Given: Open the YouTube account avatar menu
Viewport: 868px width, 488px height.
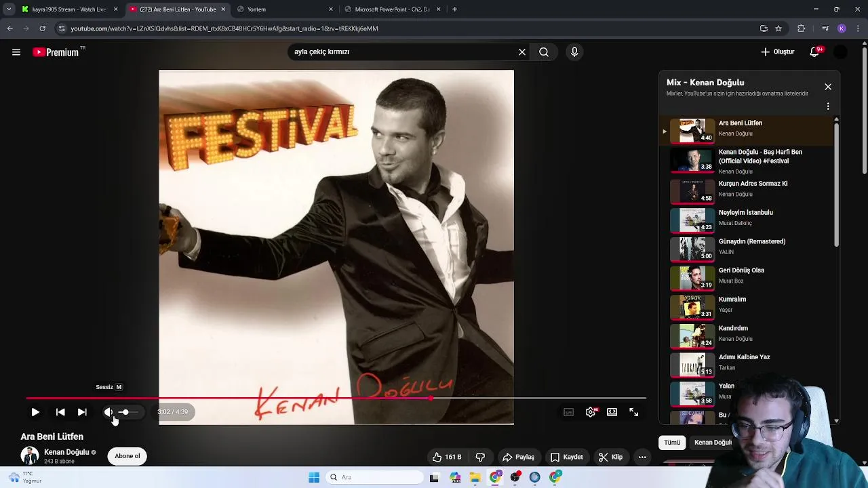Looking at the screenshot, I should click(x=840, y=52).
